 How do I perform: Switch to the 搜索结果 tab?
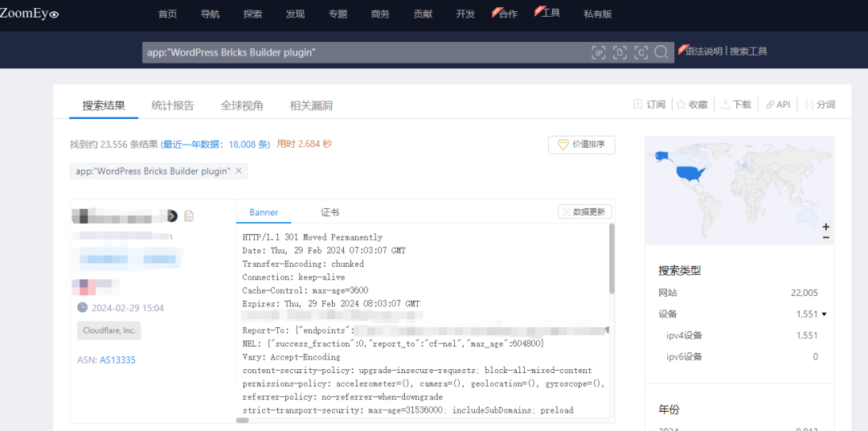tap(104, 105)
